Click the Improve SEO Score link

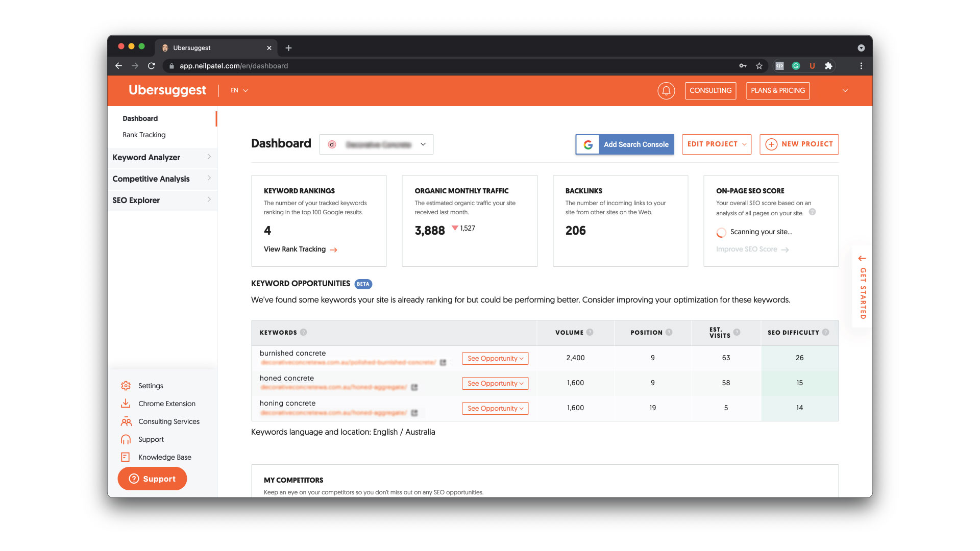752,249
